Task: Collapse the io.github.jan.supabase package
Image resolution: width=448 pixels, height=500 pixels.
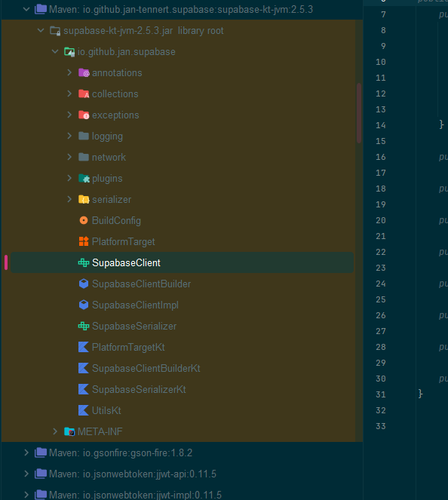Action: point(55,51)
